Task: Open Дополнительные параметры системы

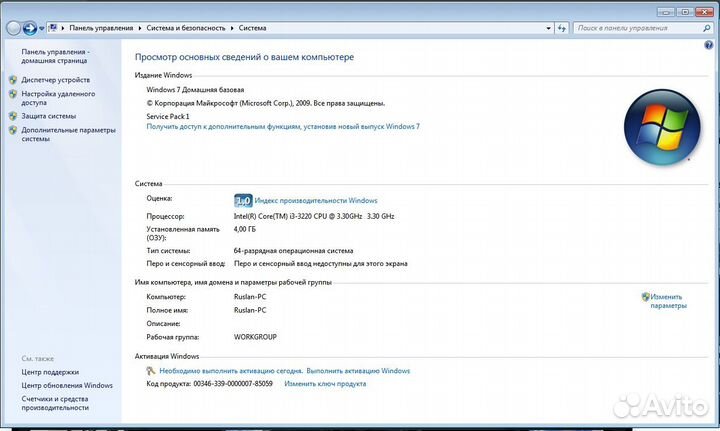Action: (x=68, y=134)
